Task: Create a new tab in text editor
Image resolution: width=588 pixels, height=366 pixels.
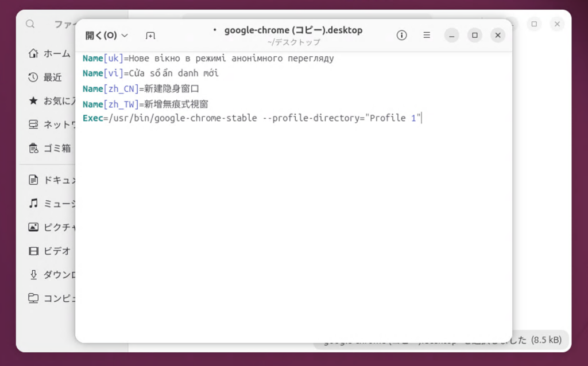Action: pyautogui.click(x=150, y=36)
